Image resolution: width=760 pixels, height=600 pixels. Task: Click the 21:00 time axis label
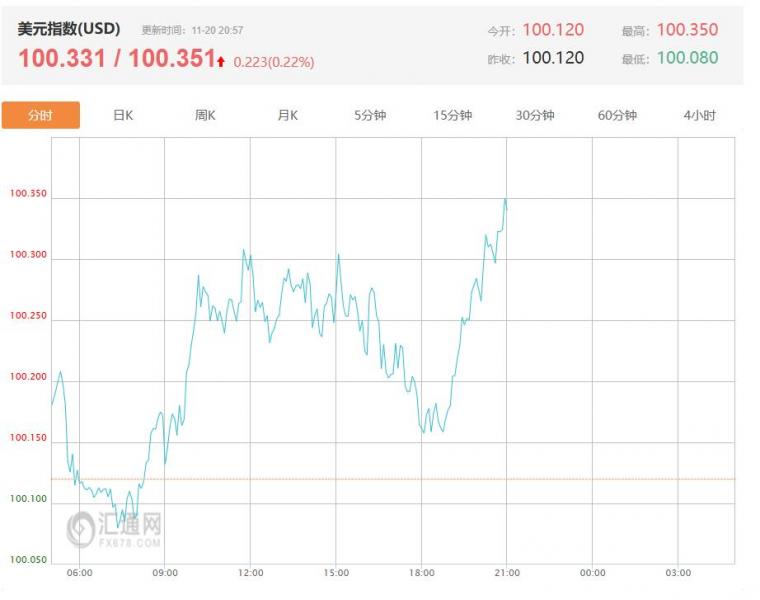(507, 573)
